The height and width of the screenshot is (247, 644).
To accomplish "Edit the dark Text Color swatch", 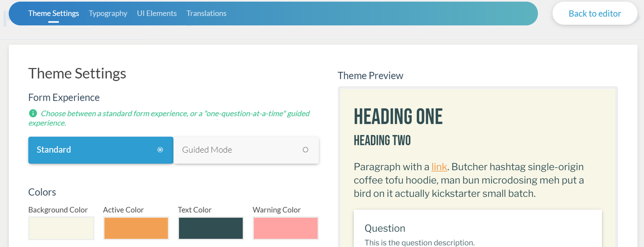I will [211, 228].
